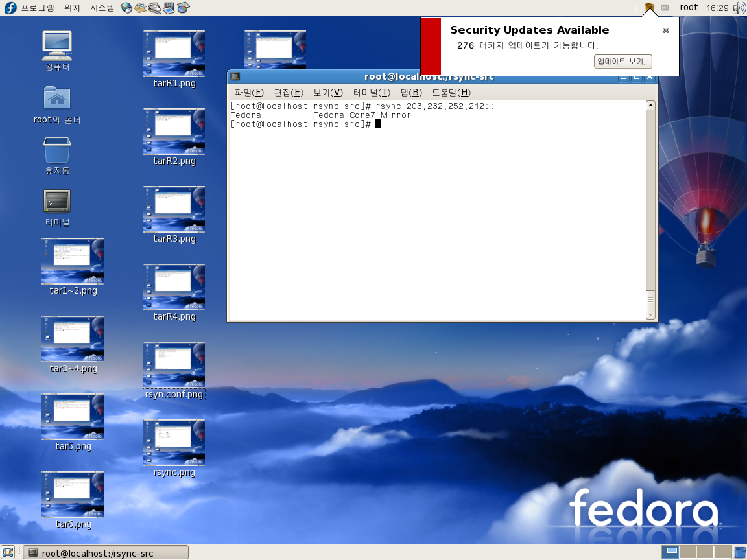Open the 시스템 menu in top panel

pos(102,8)
